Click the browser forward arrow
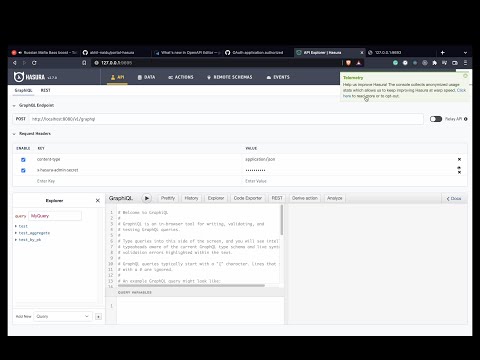This screenshot has height=360, width=480. coord(24,63)
